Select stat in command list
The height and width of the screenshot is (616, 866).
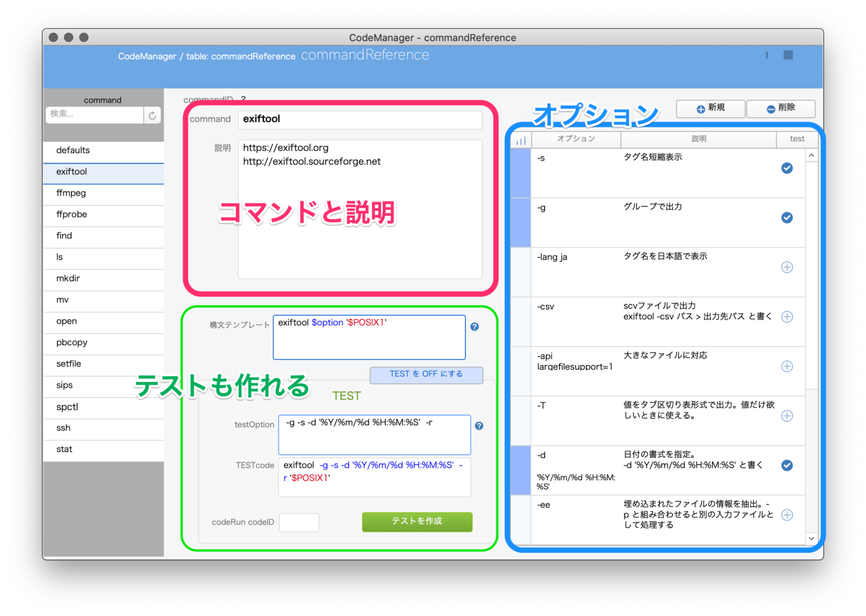point(104,450)
